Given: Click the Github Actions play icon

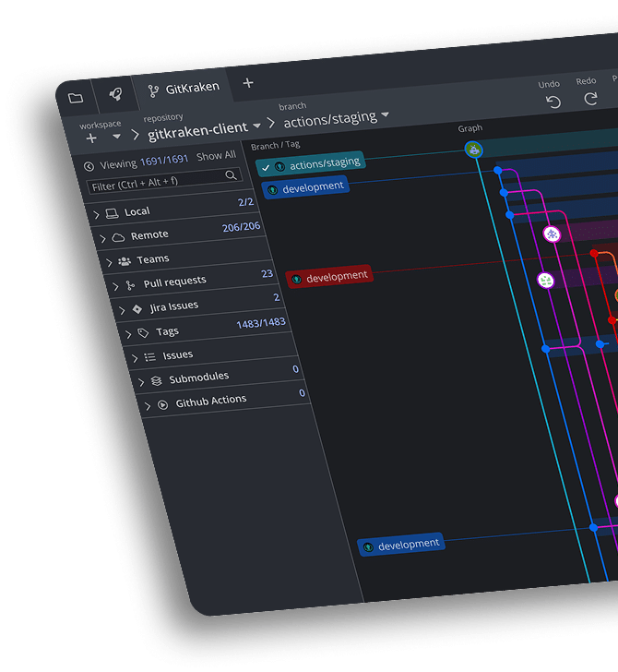Looking at the screenshot, I should [162, 405].
